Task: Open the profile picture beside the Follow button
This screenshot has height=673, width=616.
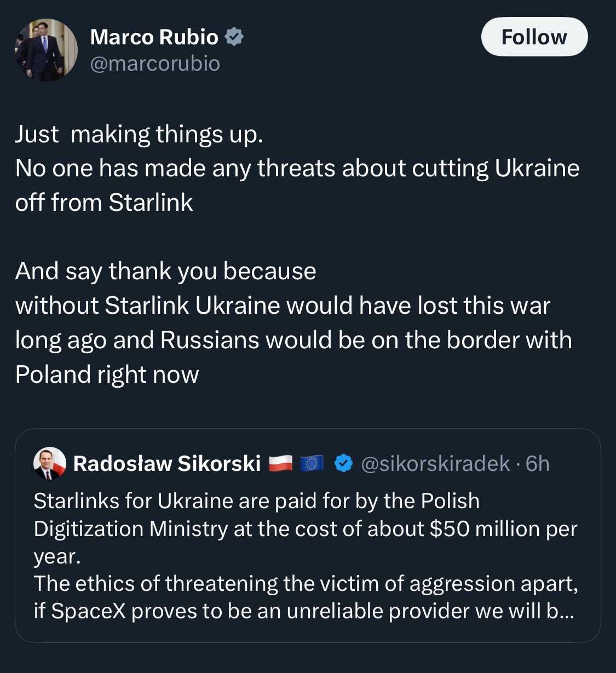Action: (x=46, y=50)
